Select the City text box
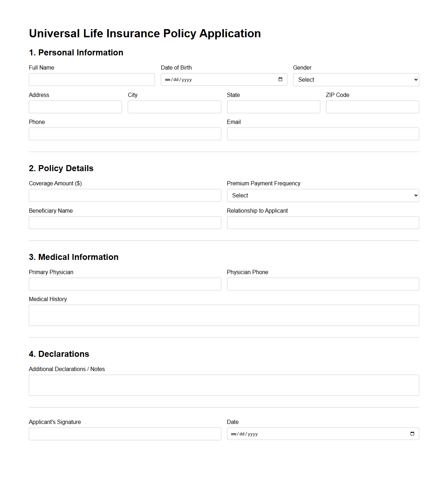 coord(174,107)
